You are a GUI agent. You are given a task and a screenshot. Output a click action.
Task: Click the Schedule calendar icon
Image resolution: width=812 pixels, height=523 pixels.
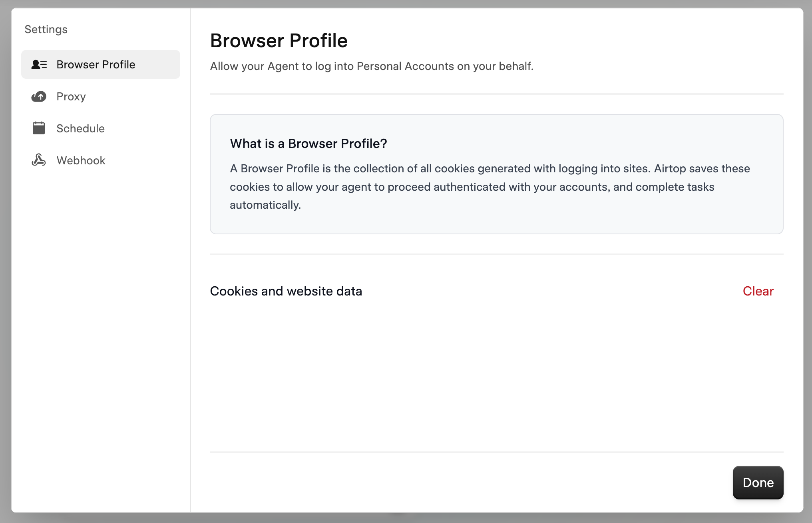click(39, 128)
